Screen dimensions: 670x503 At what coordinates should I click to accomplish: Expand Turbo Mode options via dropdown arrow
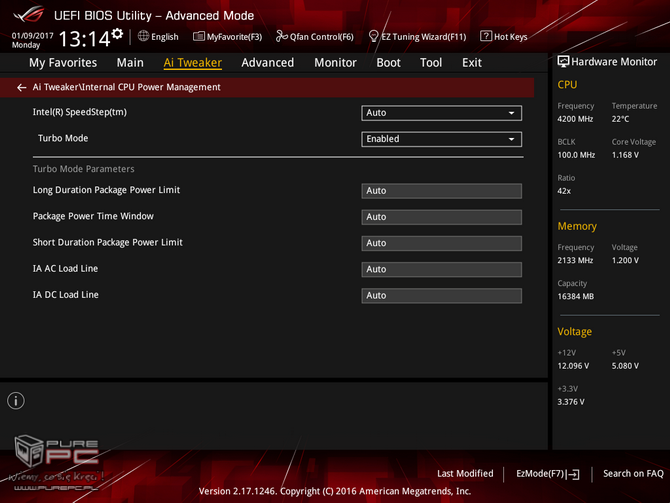tap(511, 139)
